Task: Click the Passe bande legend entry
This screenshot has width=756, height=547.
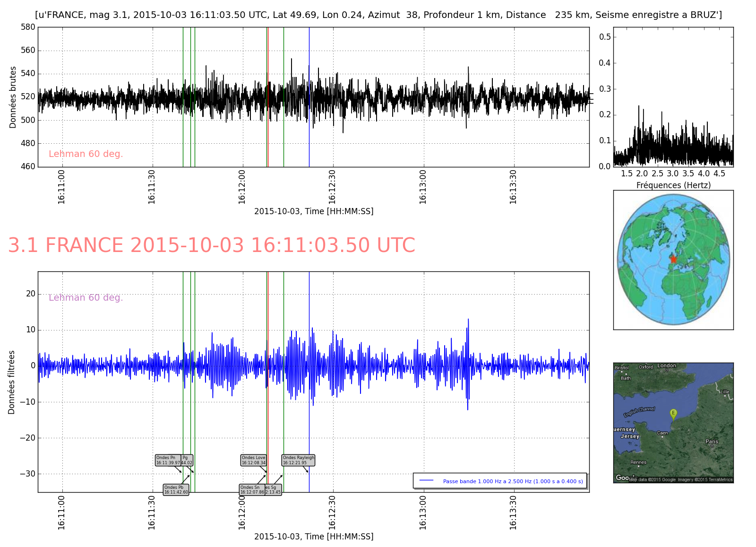Action: [x=513, y=481]
